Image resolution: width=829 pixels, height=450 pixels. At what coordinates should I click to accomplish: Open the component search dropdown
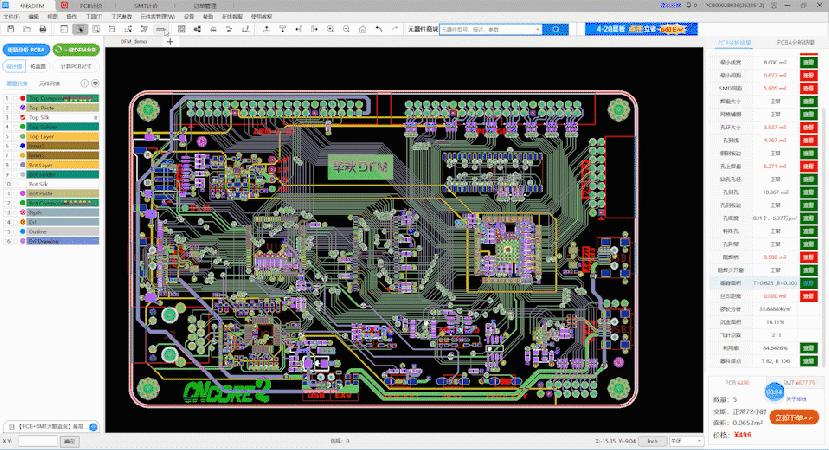536,29
